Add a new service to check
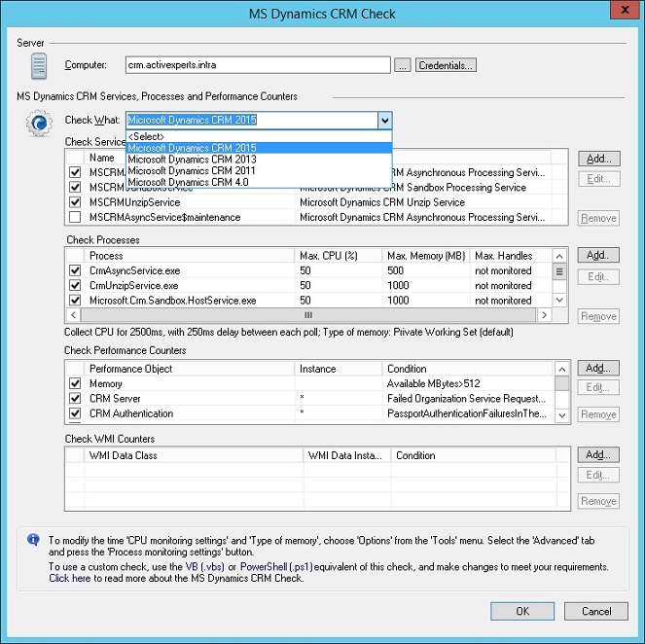Viewport: 645px width, 644px height. pyautogui.click(x=598, y=159)
